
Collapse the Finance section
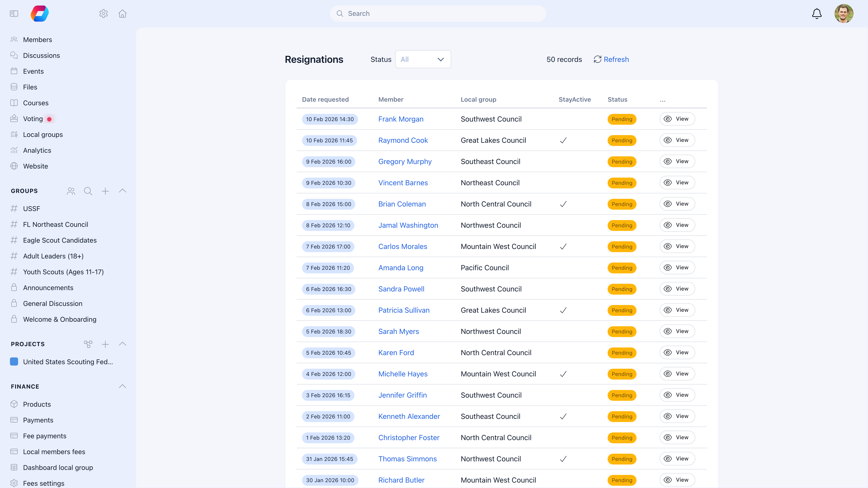point(122,386)
